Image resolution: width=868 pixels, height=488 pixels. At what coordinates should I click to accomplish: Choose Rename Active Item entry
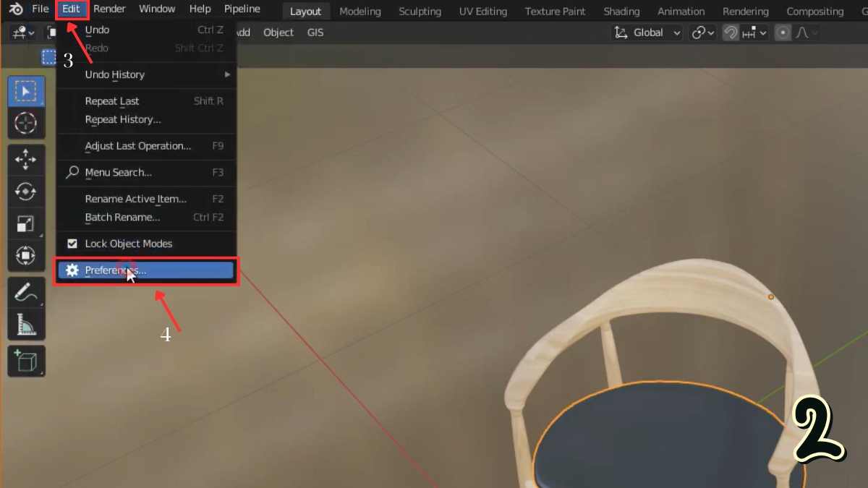145,199
